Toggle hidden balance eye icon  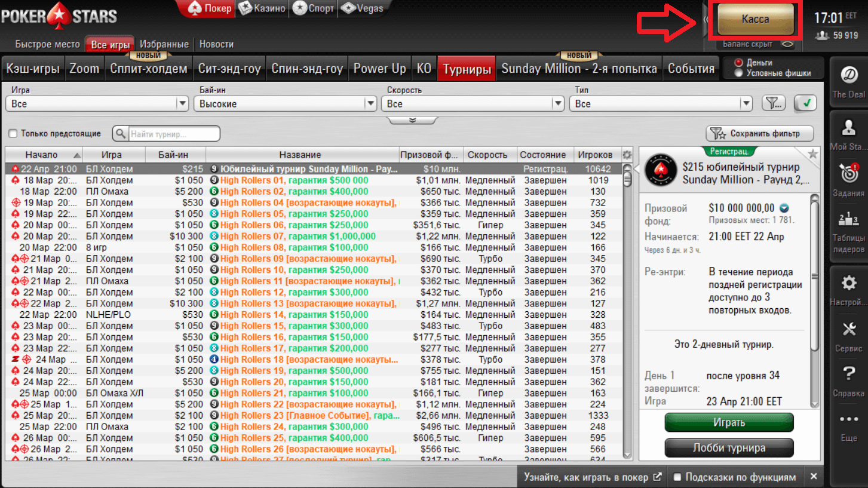click(x=788, y=44)
